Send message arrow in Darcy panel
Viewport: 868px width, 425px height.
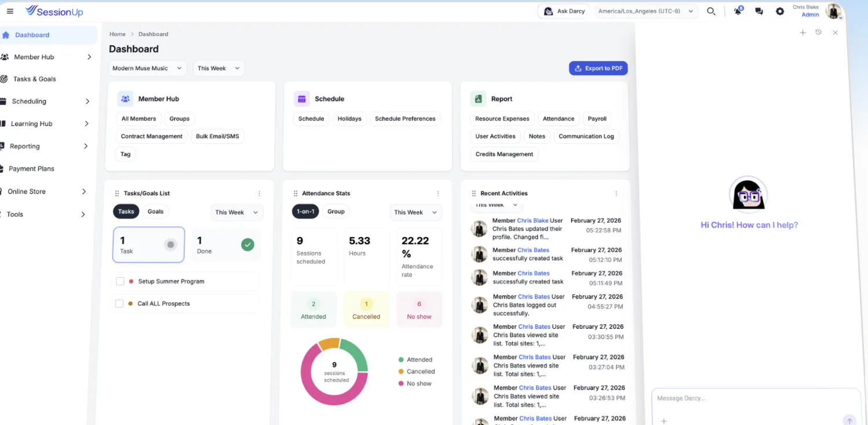pos(849,420)
